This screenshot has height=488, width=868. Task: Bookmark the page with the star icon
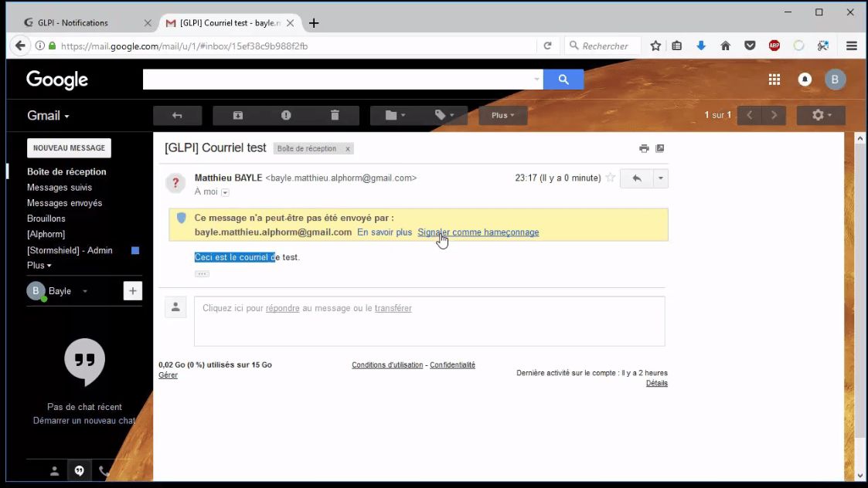pyautogui.click(x=655, y=46)
